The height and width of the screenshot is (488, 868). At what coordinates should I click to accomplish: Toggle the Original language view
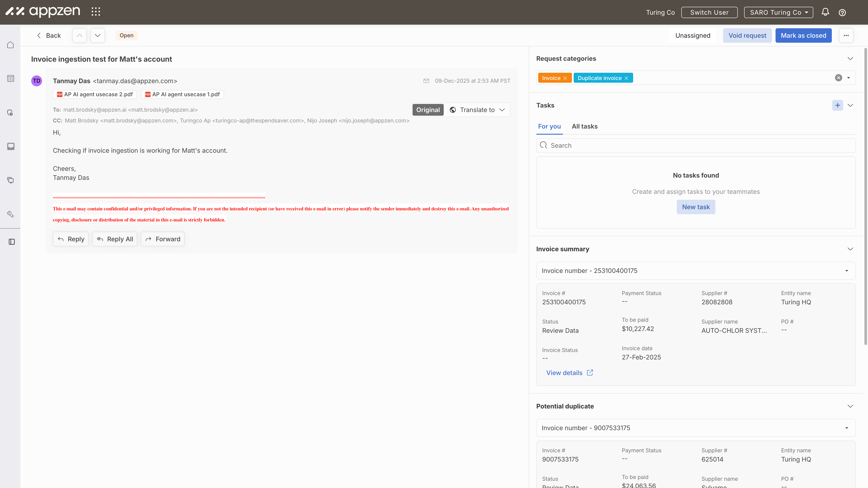click(x=428, y=110)
